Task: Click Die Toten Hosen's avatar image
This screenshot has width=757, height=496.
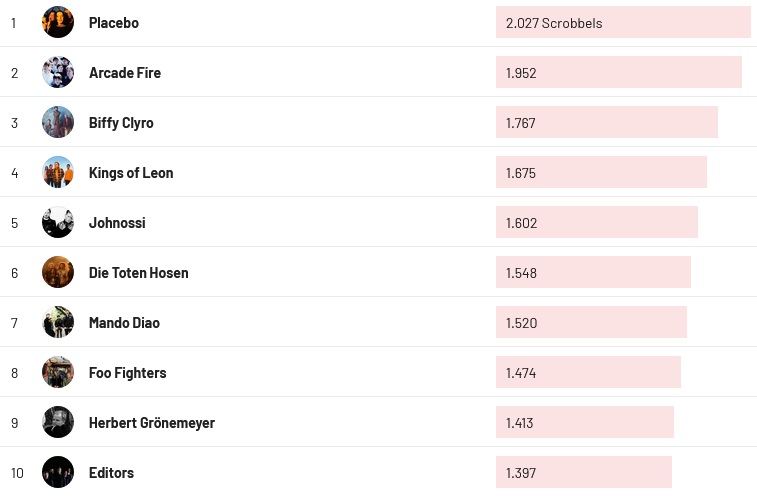Action: (x=58, y=272)
